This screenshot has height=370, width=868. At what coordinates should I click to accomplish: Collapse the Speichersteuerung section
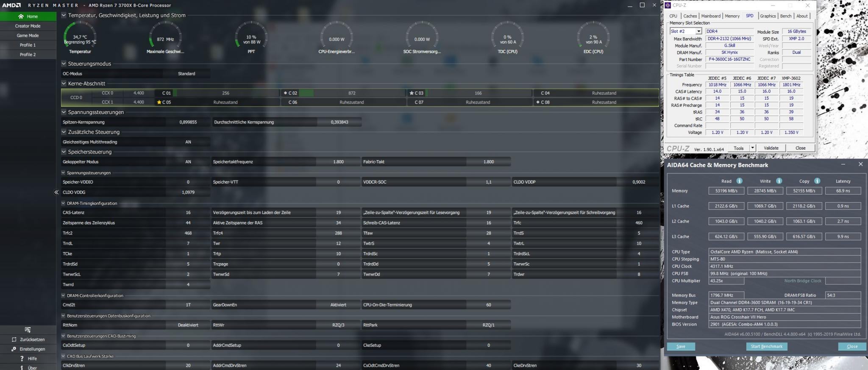[x=64, y=152]
